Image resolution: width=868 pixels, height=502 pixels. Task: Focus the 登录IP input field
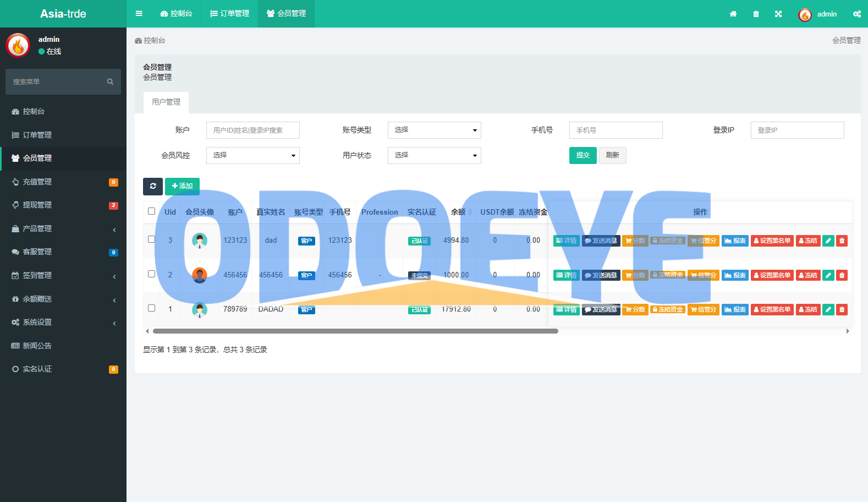point(798,130)
